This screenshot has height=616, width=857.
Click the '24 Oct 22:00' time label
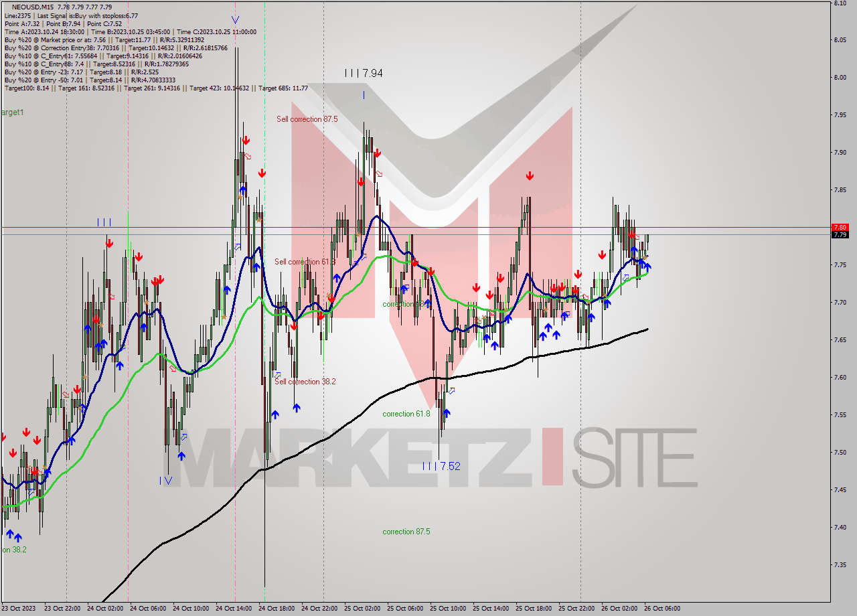320,609
